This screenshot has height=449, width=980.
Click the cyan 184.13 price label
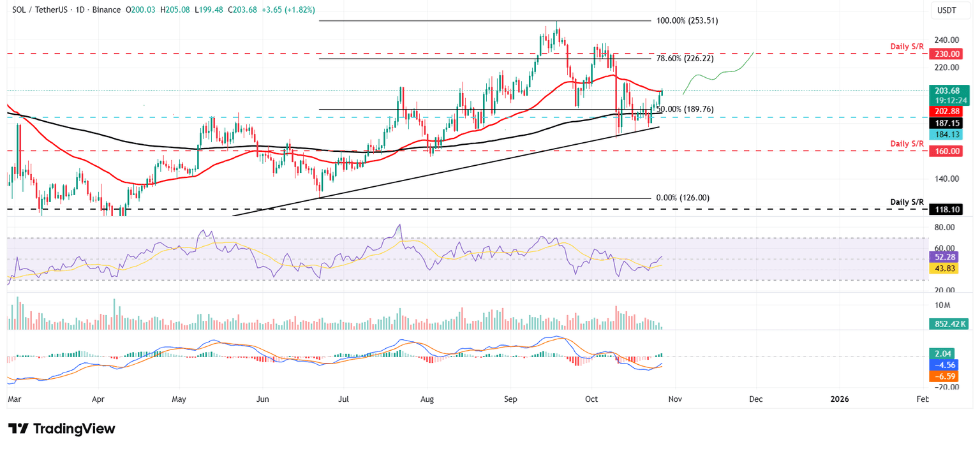[946, 135]
